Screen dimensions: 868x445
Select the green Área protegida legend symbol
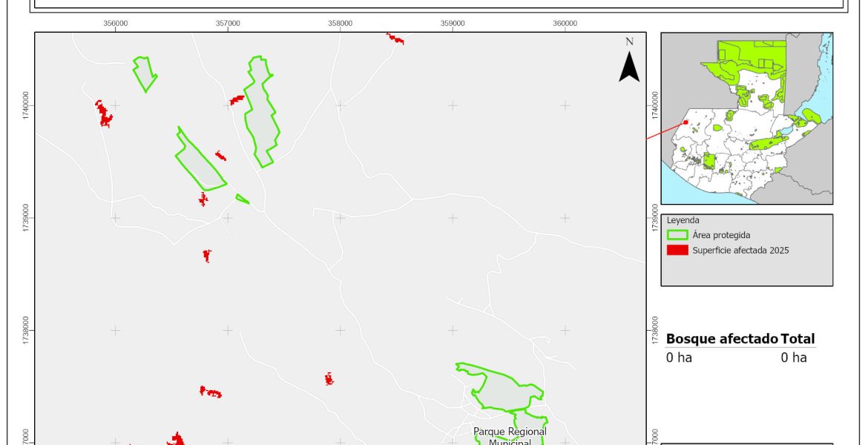pyautogui.click(x=677, y=235)
